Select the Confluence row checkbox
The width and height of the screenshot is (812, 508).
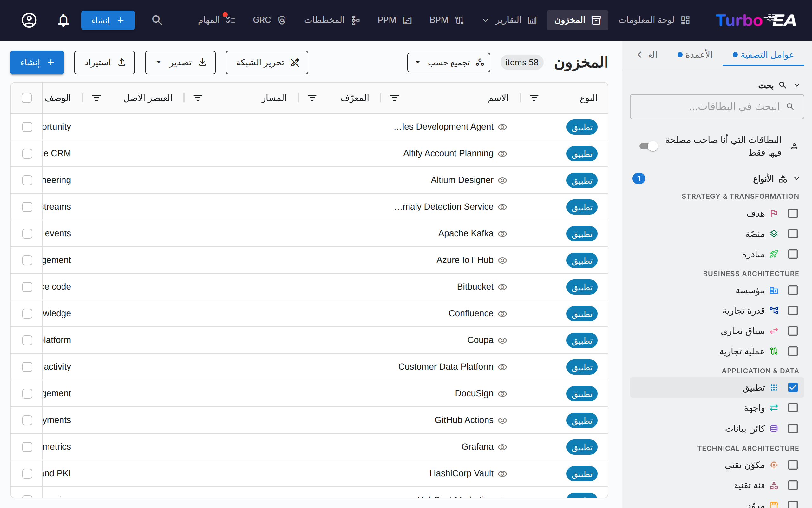(x=27, y=313)
